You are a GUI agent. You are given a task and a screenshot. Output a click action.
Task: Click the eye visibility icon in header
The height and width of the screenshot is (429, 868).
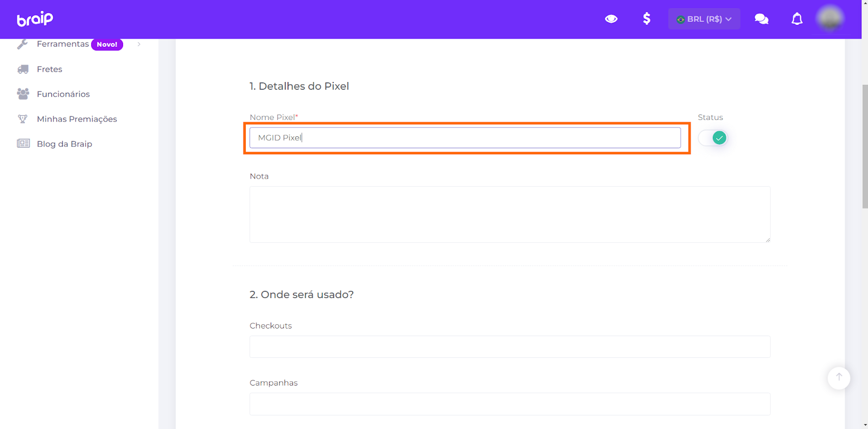[611, 19]
